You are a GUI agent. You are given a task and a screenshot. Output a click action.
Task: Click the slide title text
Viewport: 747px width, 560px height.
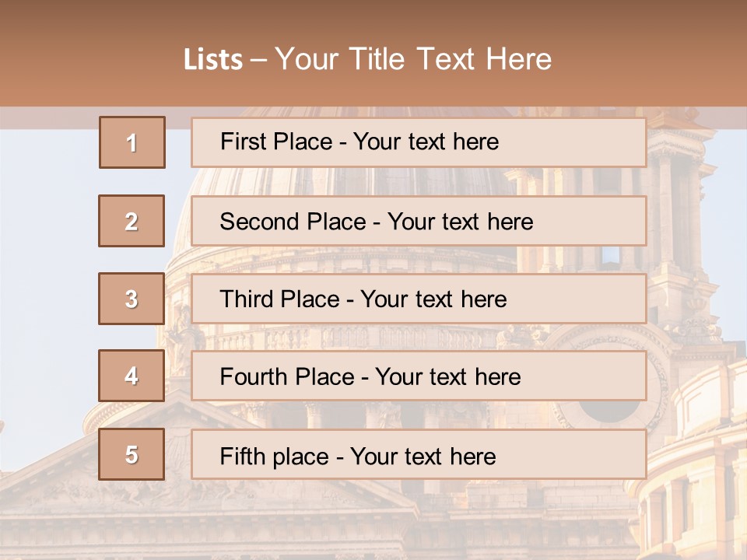[367, 59]
